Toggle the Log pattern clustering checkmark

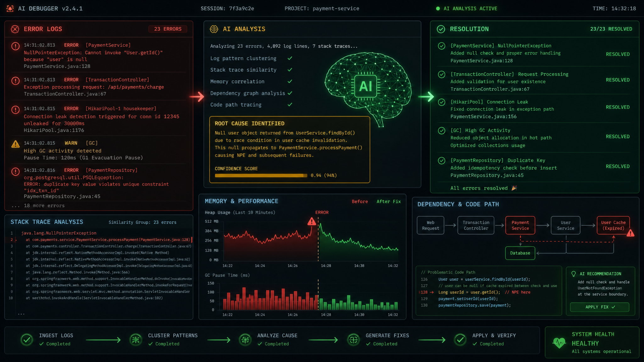coord(290,58)
